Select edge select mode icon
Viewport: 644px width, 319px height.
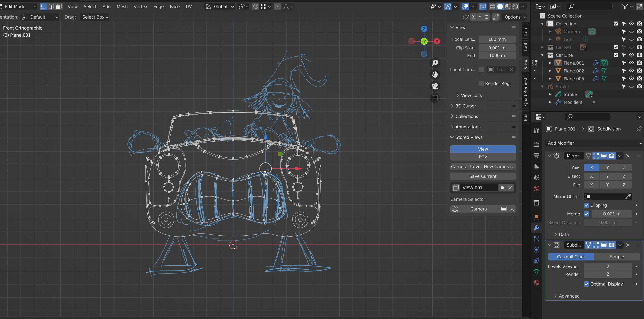[x=51, y=7]
